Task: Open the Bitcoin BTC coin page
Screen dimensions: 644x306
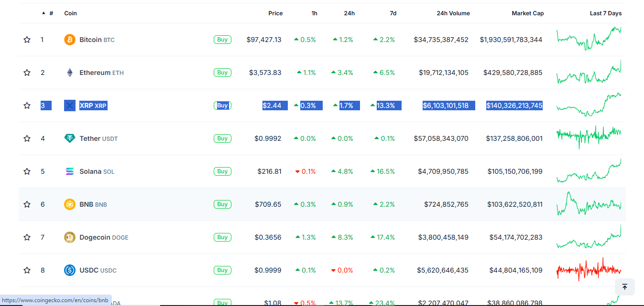Action: tap(97, 40)
